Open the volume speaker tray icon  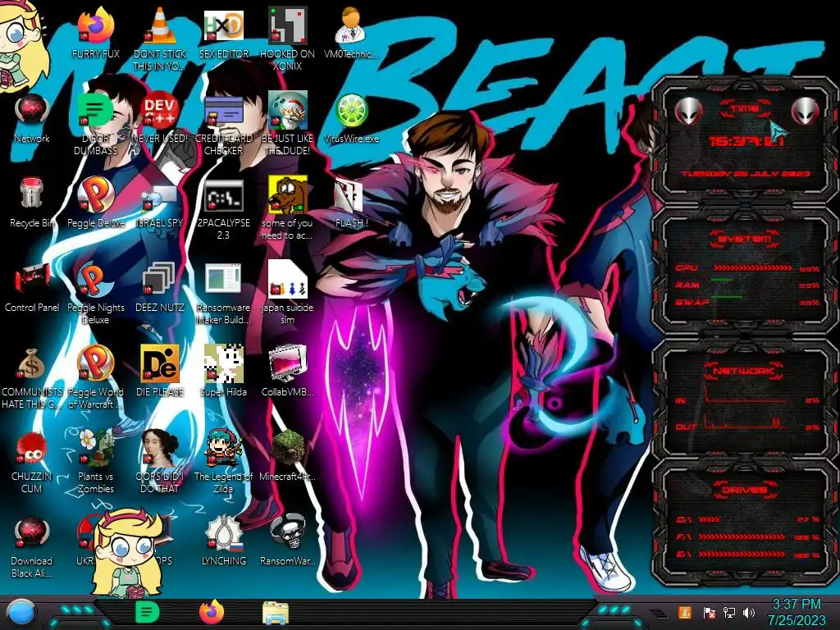(749, 612)
